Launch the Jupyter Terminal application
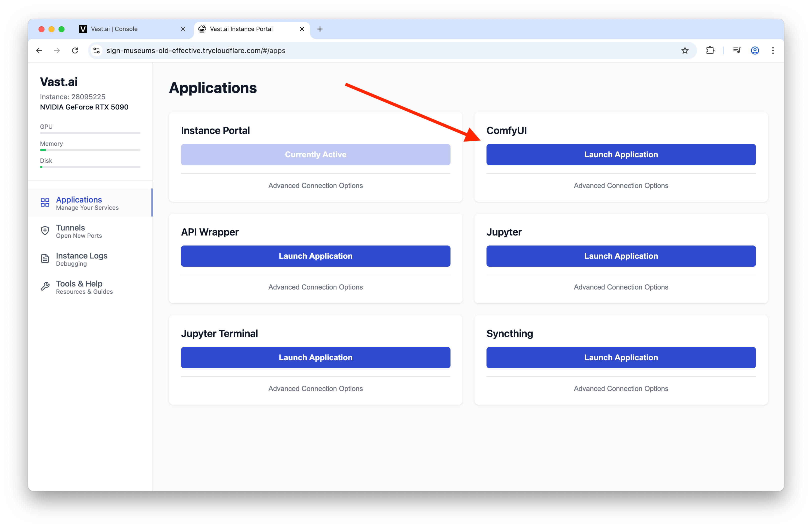Screen dimensions: 812x528 pos(315,357)
